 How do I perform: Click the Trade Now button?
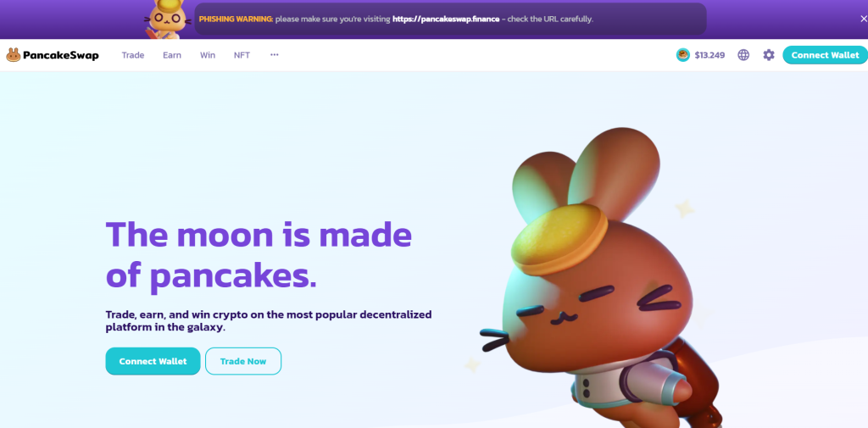(243, 361)
